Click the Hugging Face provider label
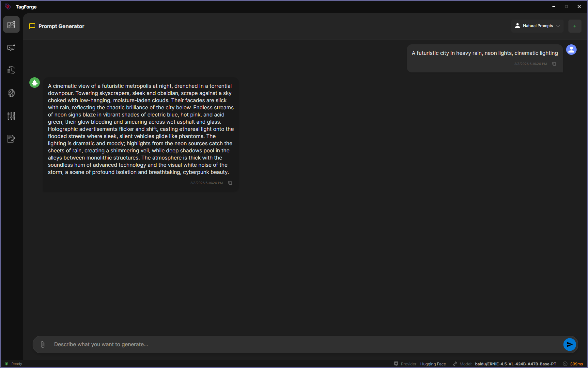The height and width of the screenshot is (368, 588). click(x=433, y=364)
